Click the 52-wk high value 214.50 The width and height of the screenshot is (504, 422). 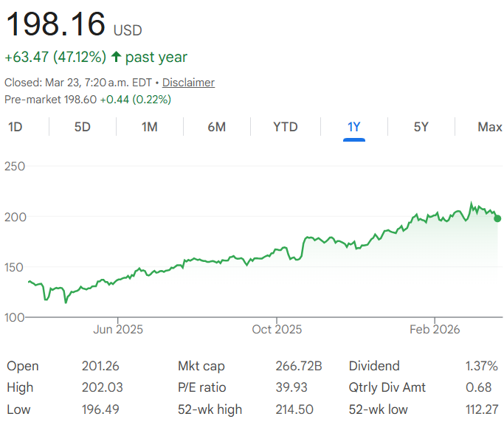coord(294,409)
